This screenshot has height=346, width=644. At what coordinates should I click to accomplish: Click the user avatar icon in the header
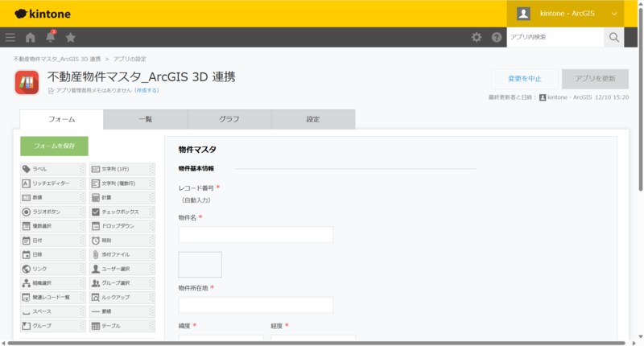523,14
